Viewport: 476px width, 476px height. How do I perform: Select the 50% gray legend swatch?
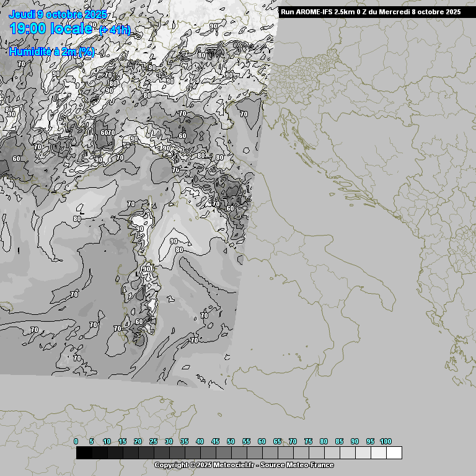tap(239, 453)
